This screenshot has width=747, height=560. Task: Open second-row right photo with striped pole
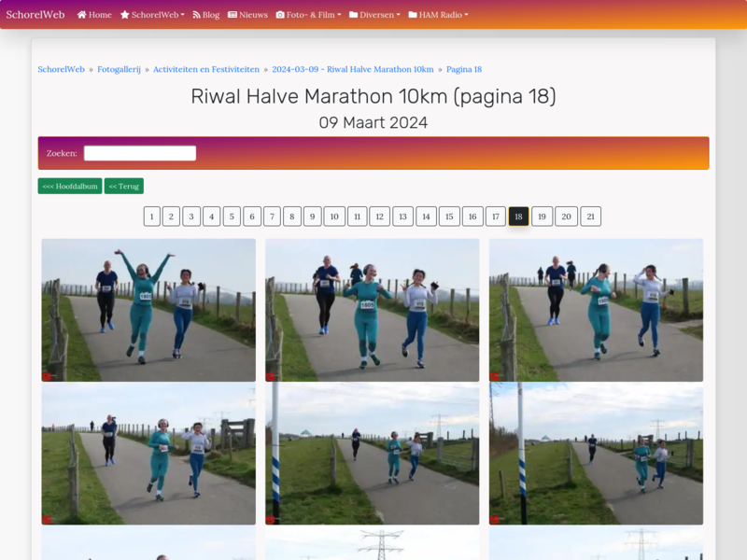pyautogui.click(x=596, y=454)
